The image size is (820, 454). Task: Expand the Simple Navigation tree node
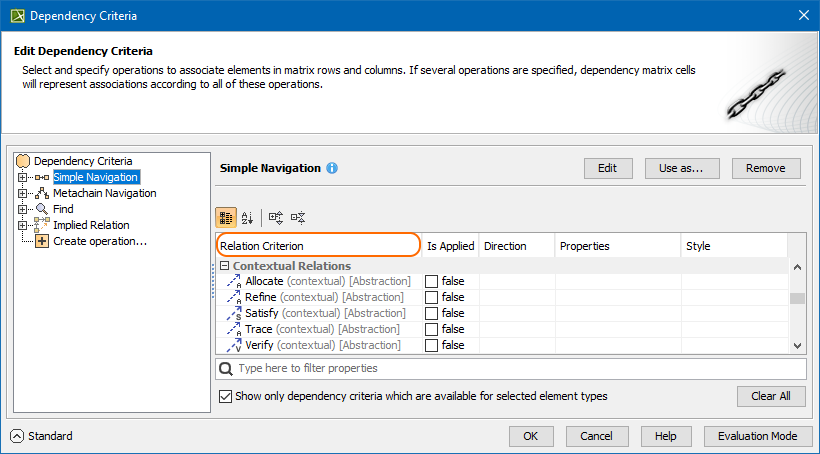(22, 177)
